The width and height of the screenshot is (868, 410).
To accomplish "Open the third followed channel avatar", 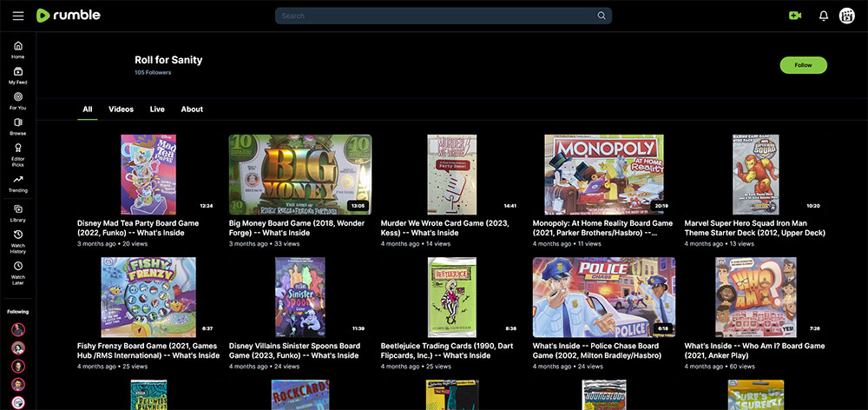I will (18, 367).
